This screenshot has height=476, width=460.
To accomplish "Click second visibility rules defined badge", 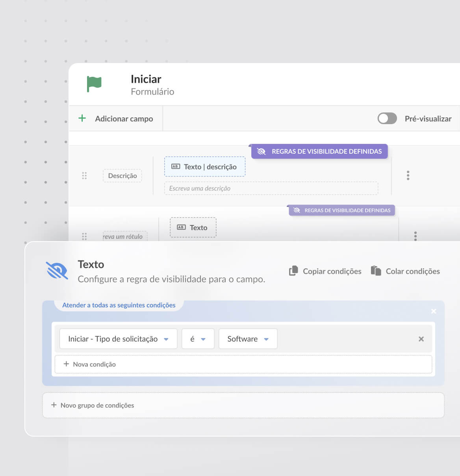I will [341, 210].
